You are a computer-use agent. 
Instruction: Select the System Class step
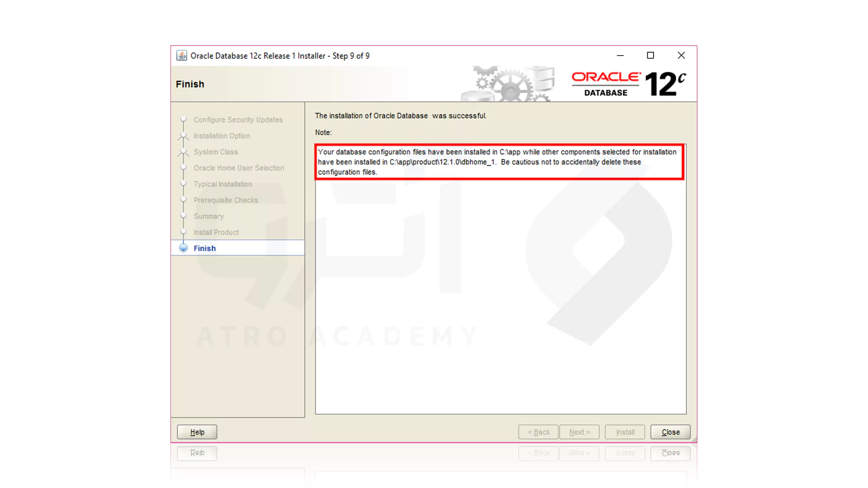[215, 152]
